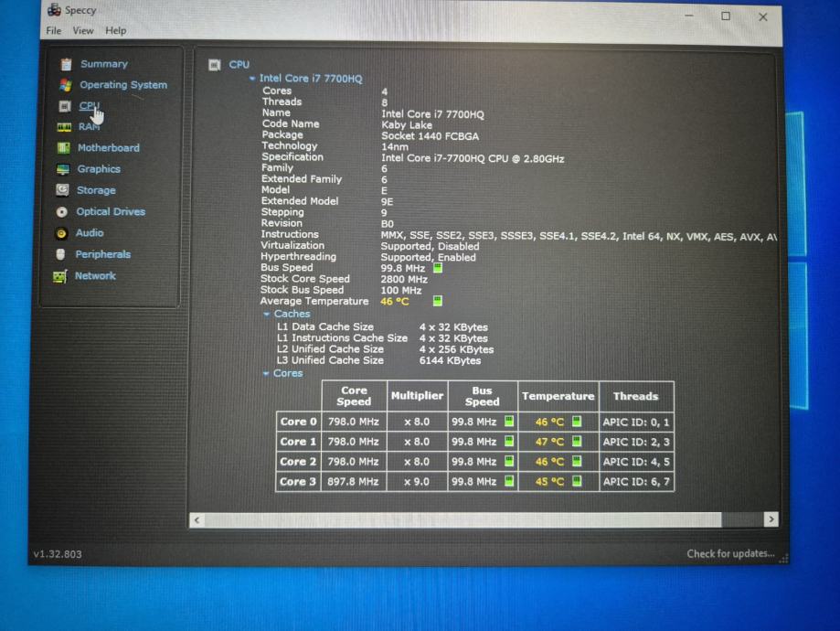Image resolution: width=840 pixels, height=631 pixels.
Task: Click the Stock Core Speed 2800 MHz value
Action: point(404,279)
